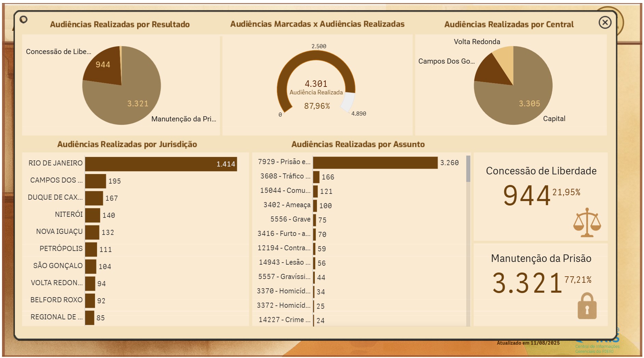
Task: Select the 7929 - Prisão bar showing 3.260
Action: (x=375, y=163)
